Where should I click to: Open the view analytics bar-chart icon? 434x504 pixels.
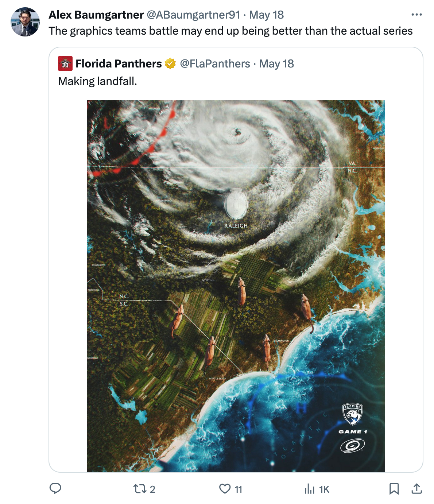[x=309, y=489]
